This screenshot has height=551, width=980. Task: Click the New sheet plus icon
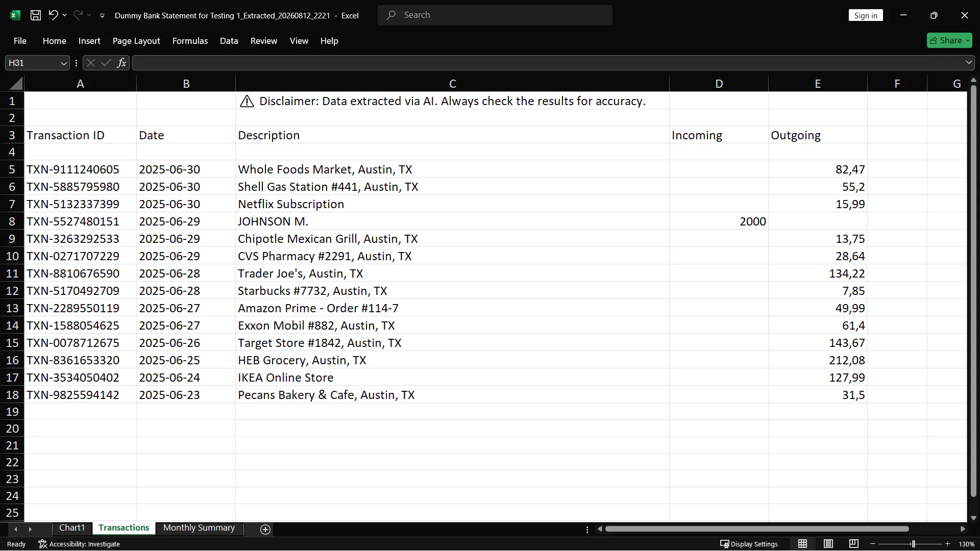[x=265, y=530]
